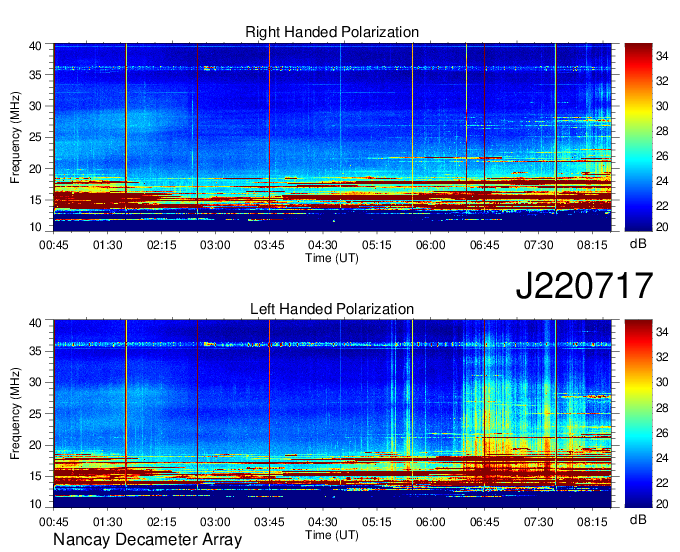Click the 35 MHz tick of Right Handed plot

point(36,75)
